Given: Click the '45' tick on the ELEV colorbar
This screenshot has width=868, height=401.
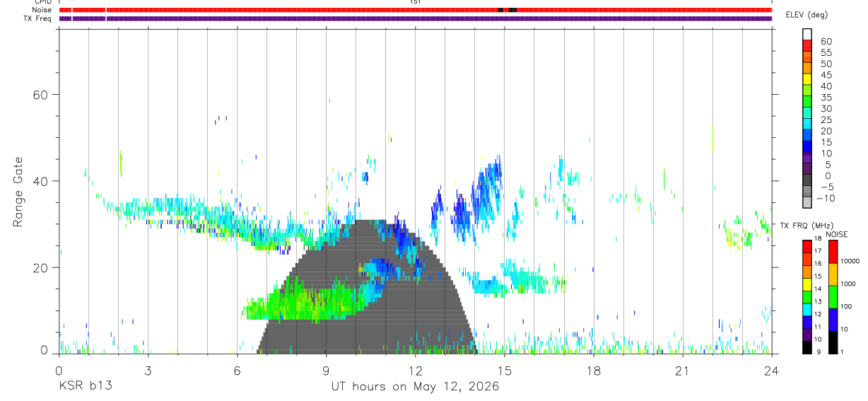Looking at the screenshot, I should pos(826,75).
